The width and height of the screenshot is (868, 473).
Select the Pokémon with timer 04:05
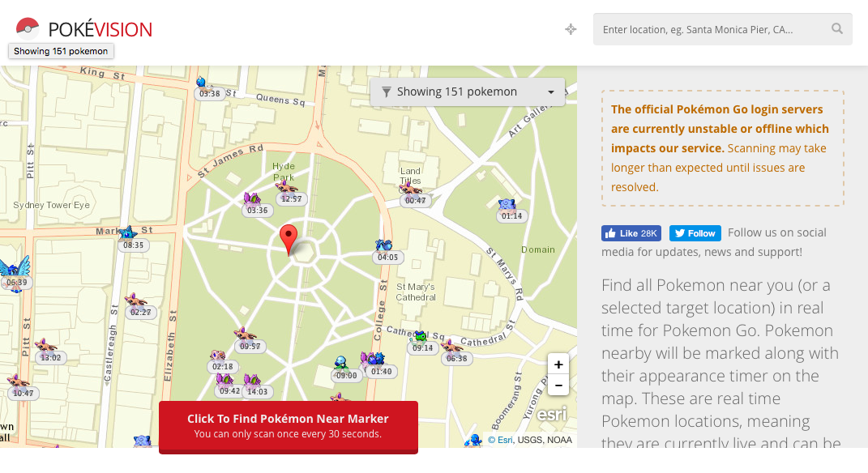point(383,245)
